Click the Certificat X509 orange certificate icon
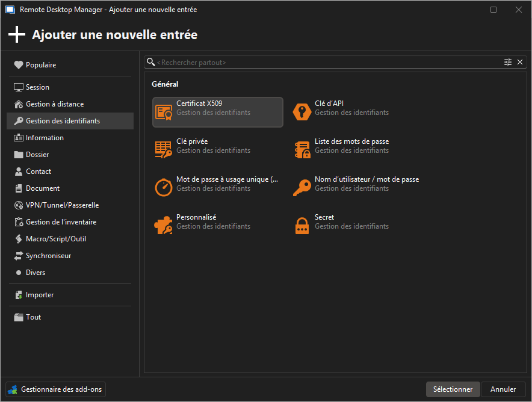 tap(164, 113)
